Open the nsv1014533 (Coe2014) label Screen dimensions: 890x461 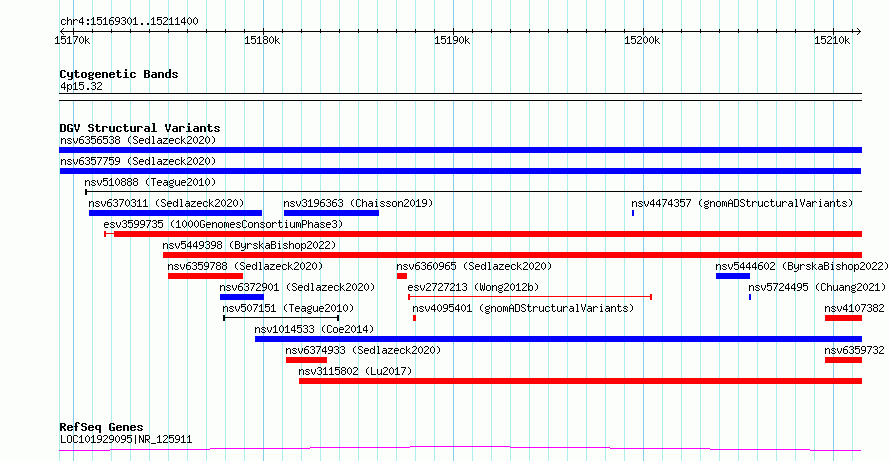(x=314, y=329)
